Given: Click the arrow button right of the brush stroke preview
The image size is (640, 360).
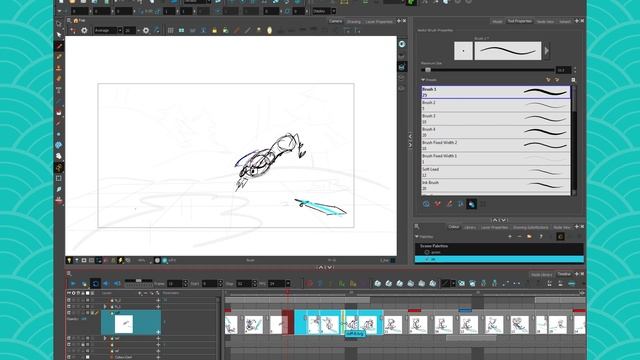Looking at the screenshot, I should pos(547,51).
